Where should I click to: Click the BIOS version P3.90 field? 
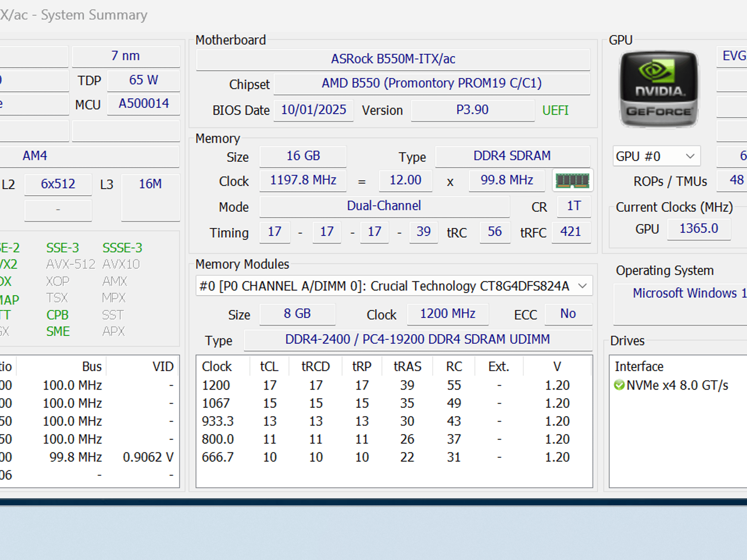click(472, 110)
